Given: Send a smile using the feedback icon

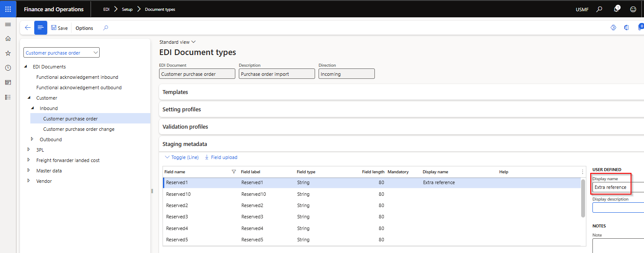Looking at the screenshot, I should [x=633, y=9].
